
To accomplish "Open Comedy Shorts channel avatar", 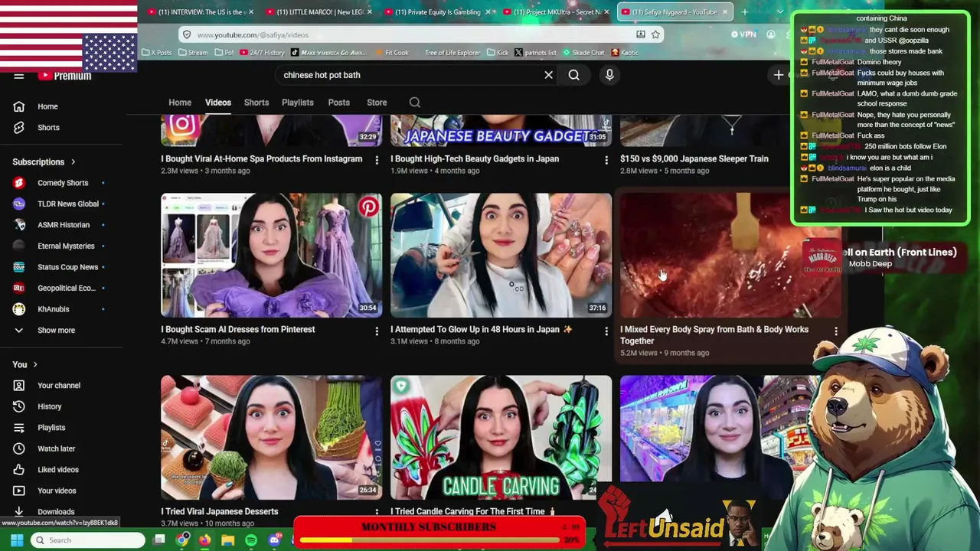I will 18,183.
